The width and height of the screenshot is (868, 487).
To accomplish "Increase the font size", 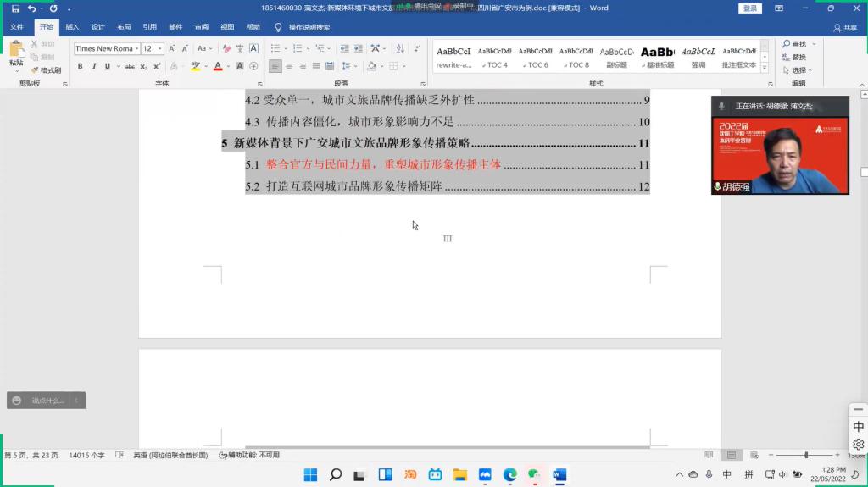I will 171,49.
